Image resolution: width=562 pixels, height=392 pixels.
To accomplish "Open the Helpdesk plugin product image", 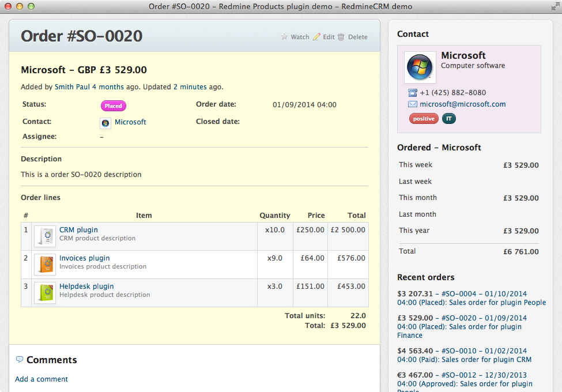I will click(x=45, y=293).
